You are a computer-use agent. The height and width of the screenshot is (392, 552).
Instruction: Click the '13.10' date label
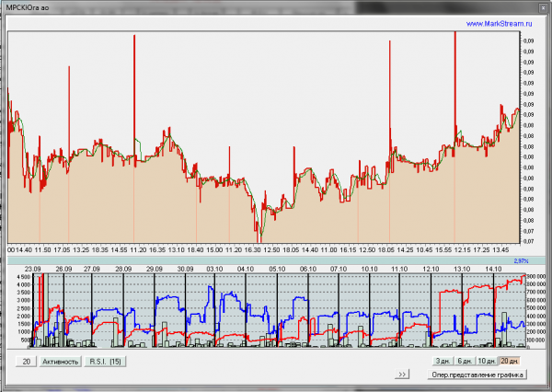click(x=462, y=269)
